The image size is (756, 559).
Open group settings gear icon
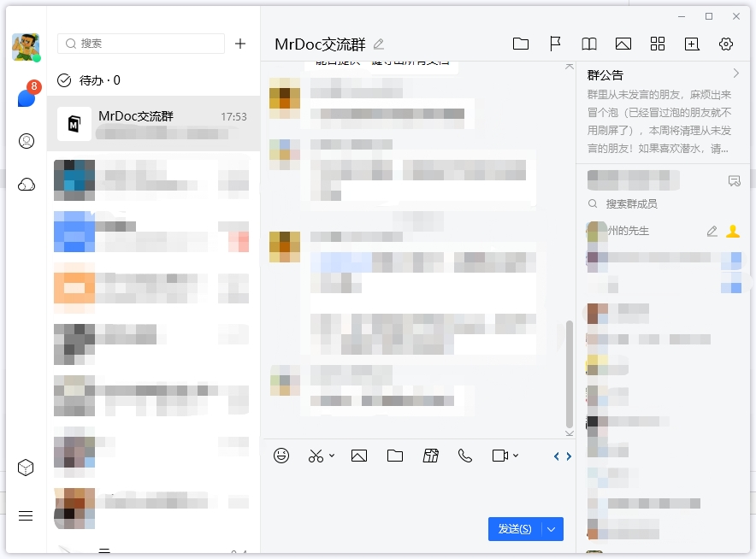[x=726, y=44]
